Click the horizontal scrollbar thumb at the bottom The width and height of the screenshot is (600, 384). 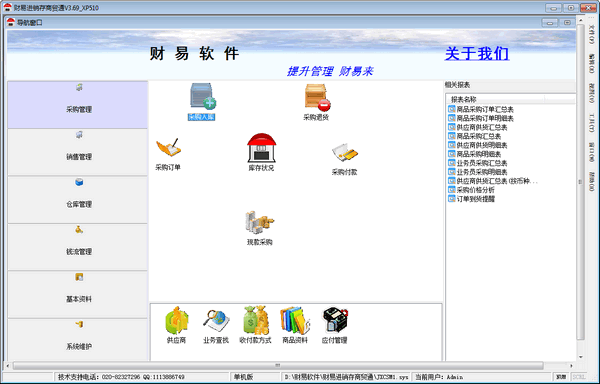click(278, 366)
